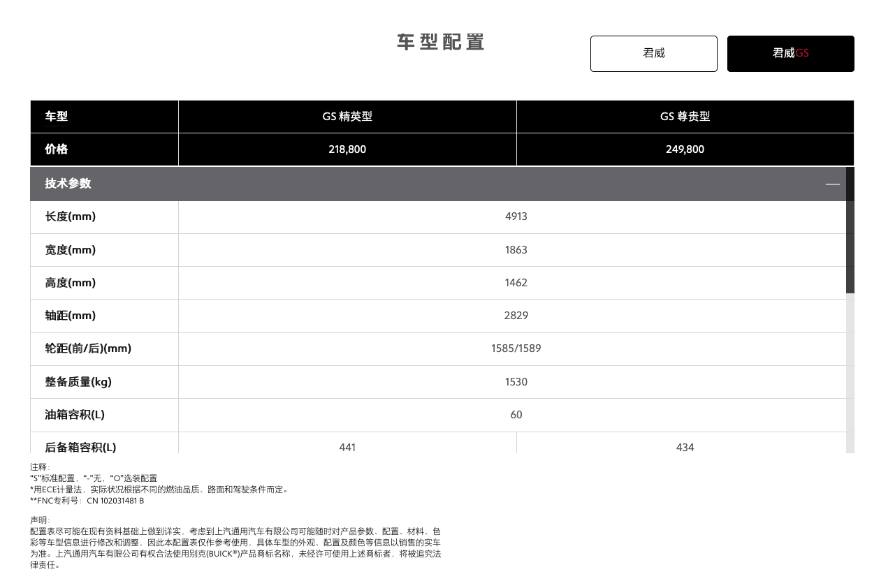Click the 整备质量(kg) row label
This screenshot has height=588, width=895.
78,382
